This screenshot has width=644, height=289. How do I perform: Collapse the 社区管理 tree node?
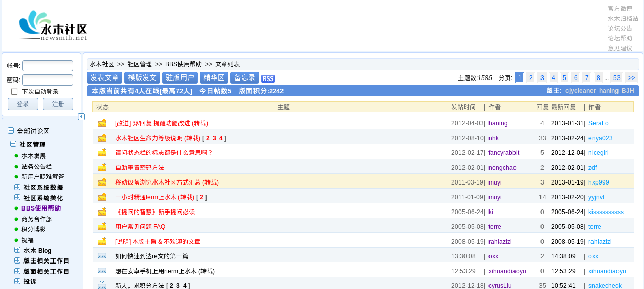[13, 144]
